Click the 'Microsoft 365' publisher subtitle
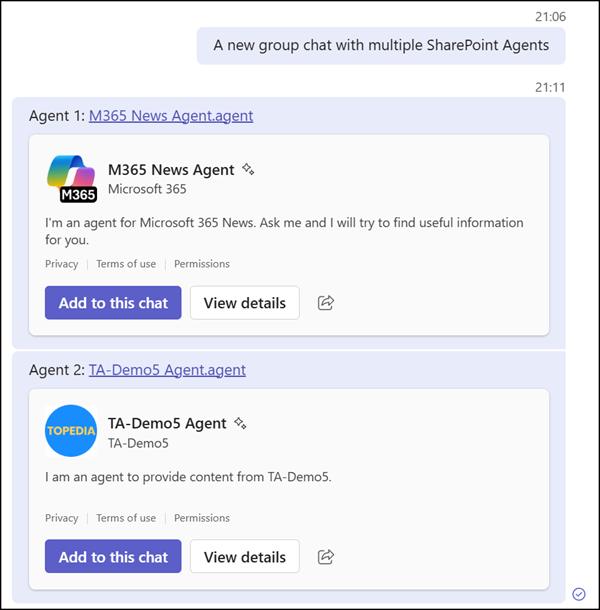600x610 pixels. pos(147,189)
